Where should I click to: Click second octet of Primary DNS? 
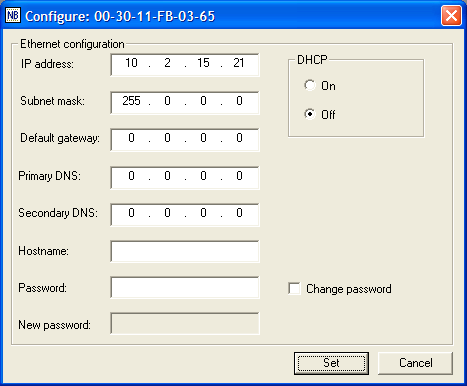pyautogui.click(x=167, y=176)
